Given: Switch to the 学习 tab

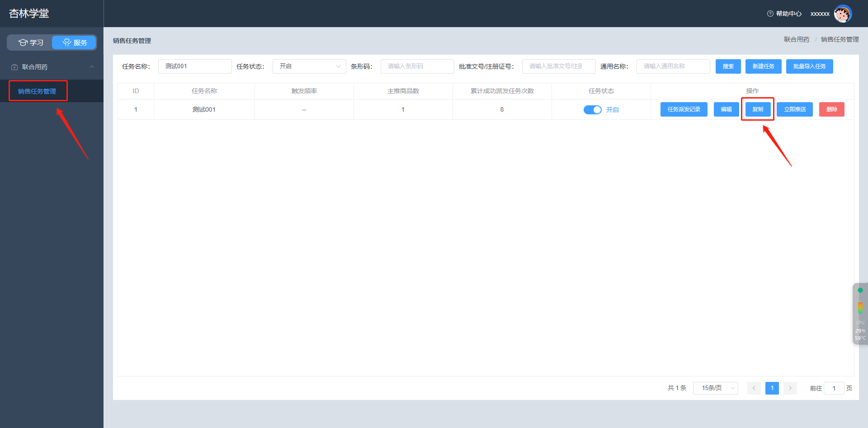Looking at the screenshot, I should point(30,42).
